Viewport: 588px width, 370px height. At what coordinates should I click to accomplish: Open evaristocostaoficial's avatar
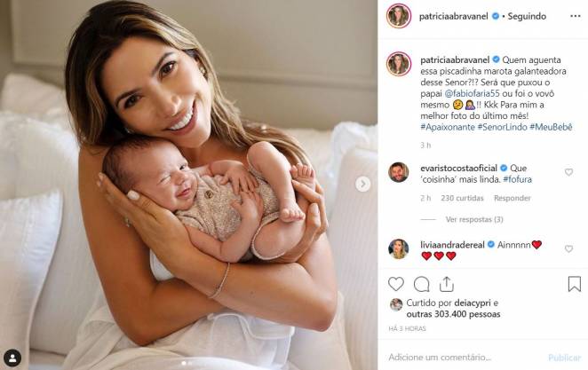398,173
